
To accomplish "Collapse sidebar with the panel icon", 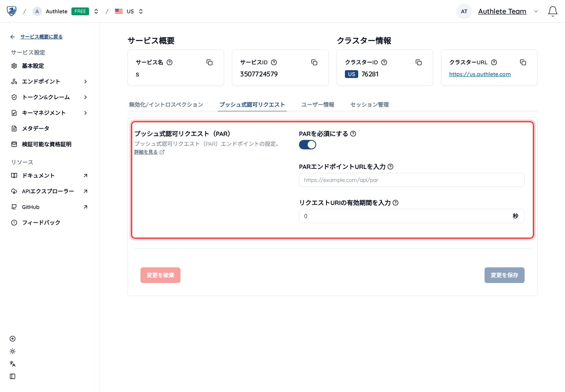I will [x=13, y=376].
